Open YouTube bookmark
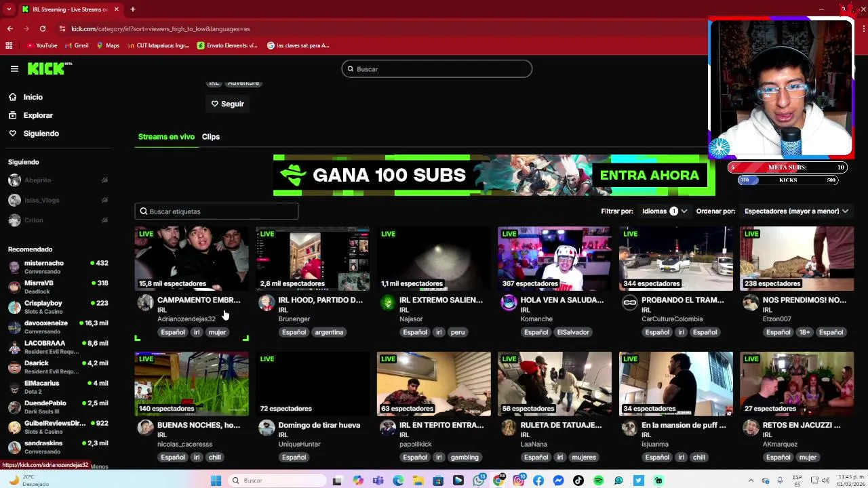 pos(42,45)
